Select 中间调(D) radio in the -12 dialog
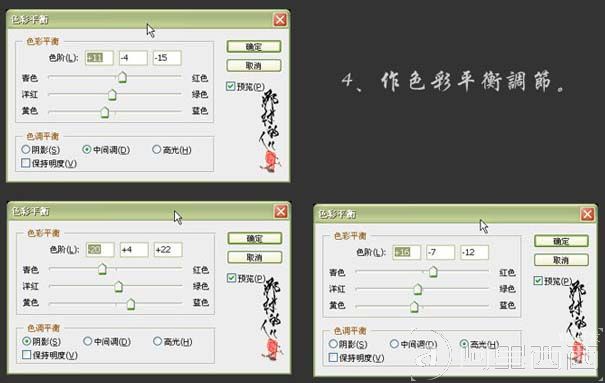Image resolution: width=605 pixels, height=383 pixels. tap(394, 344)
